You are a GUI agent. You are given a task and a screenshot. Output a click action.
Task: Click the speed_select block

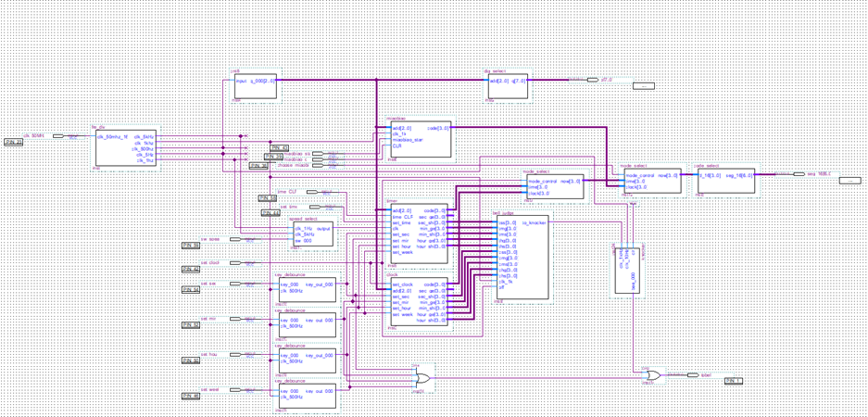coord(311,234)
